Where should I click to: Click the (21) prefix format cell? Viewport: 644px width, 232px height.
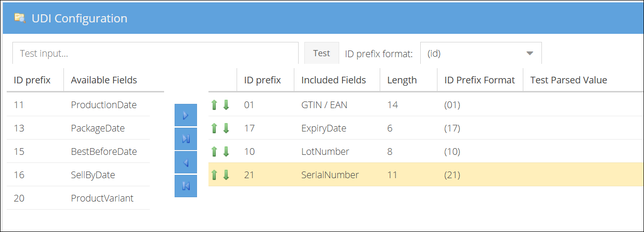[x=452, y=175]
